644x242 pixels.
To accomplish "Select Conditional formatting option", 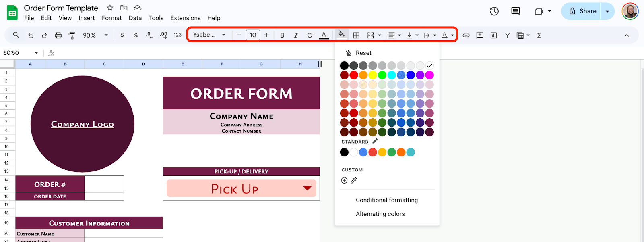I will (387, 200).
